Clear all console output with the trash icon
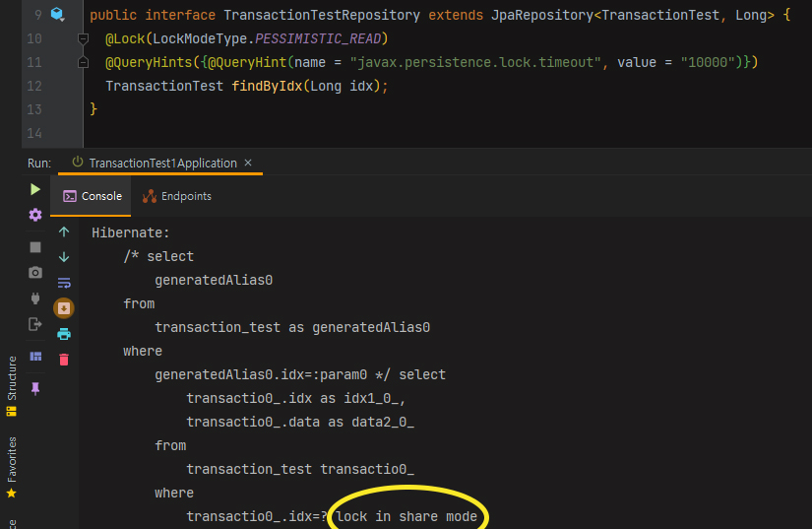 (64, 360)
